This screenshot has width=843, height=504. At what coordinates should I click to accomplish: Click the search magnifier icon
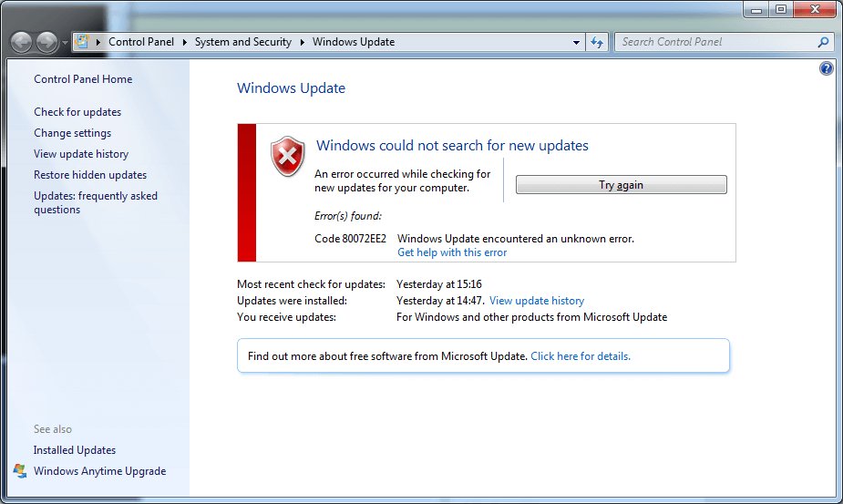[x=823, y=42]
